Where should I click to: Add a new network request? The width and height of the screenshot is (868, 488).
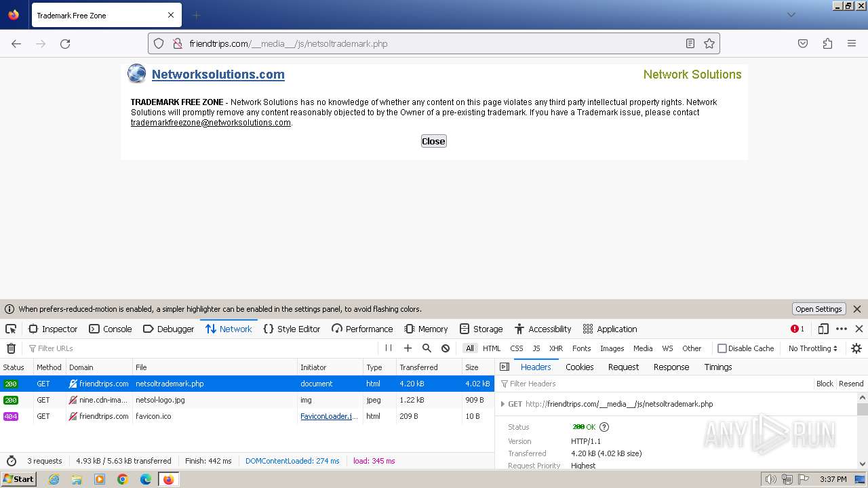coord(408,348)
